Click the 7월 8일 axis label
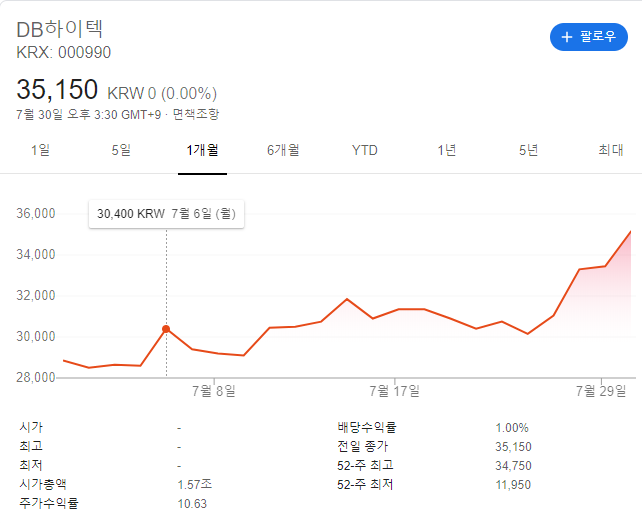Viewport: 642px width, 523px height. [214, 391]
